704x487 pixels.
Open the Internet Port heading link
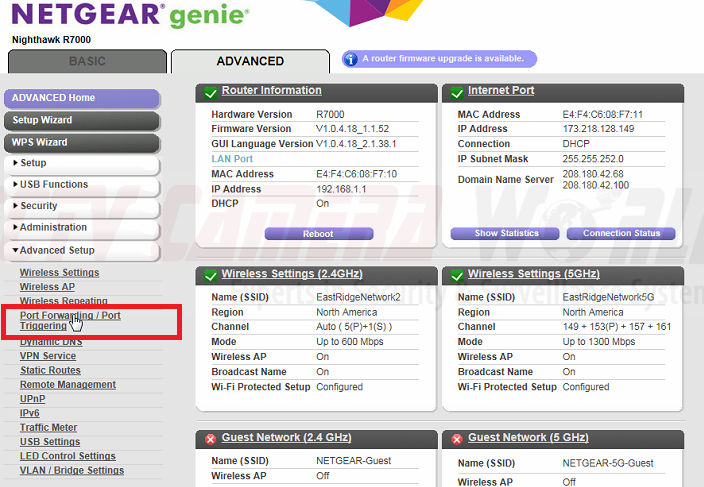tap(501, 90)
